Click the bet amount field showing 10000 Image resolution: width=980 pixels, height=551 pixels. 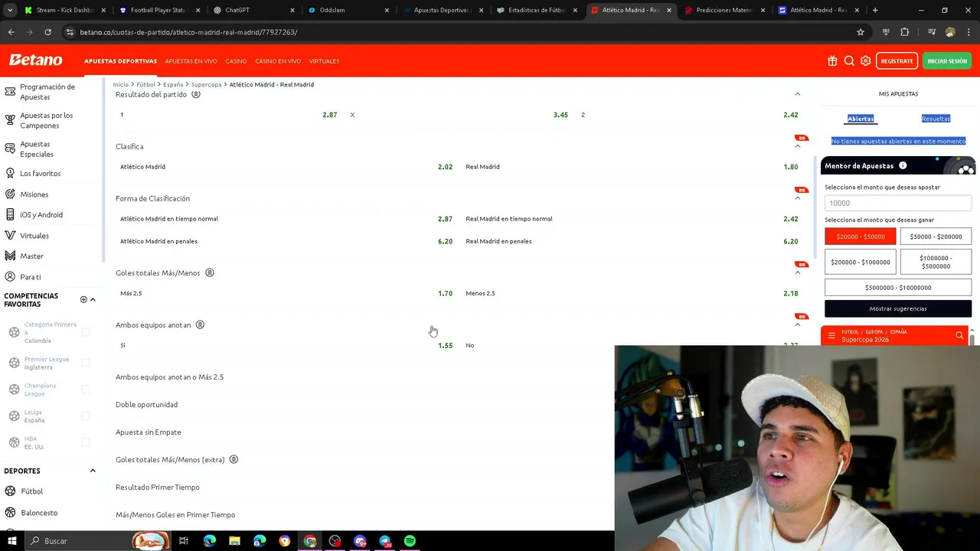click(898, 203)
